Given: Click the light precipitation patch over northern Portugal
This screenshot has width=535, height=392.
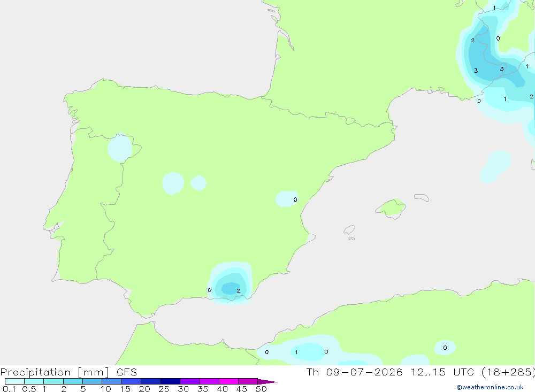Looking at the screenshot, I should 120,148.
